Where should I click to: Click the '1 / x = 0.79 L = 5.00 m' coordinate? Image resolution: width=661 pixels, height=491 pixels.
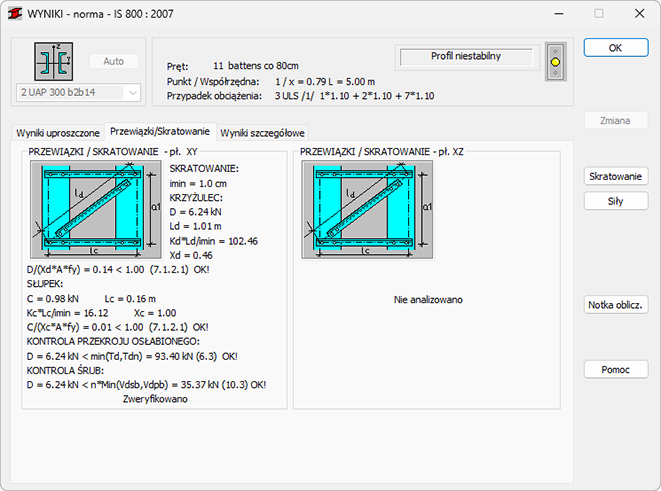click(325, 82)
